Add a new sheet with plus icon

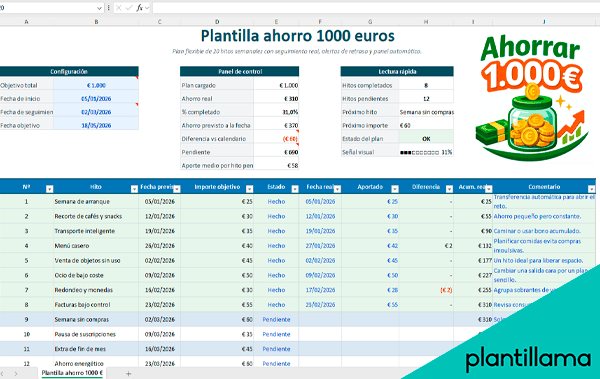tap(129, 374)
